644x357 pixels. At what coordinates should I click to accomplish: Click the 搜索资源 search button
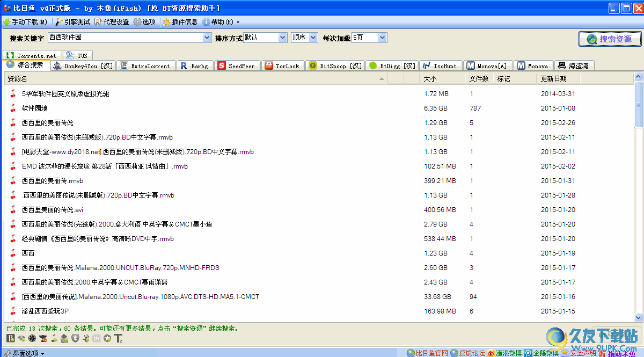610,39
